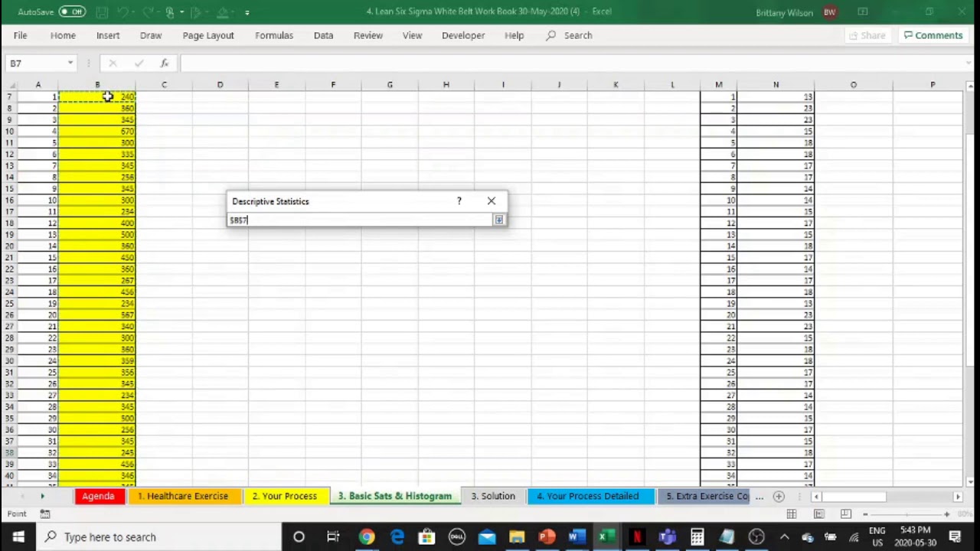
Task: Open Calculator from the taskbar
Action: point(697,536)
